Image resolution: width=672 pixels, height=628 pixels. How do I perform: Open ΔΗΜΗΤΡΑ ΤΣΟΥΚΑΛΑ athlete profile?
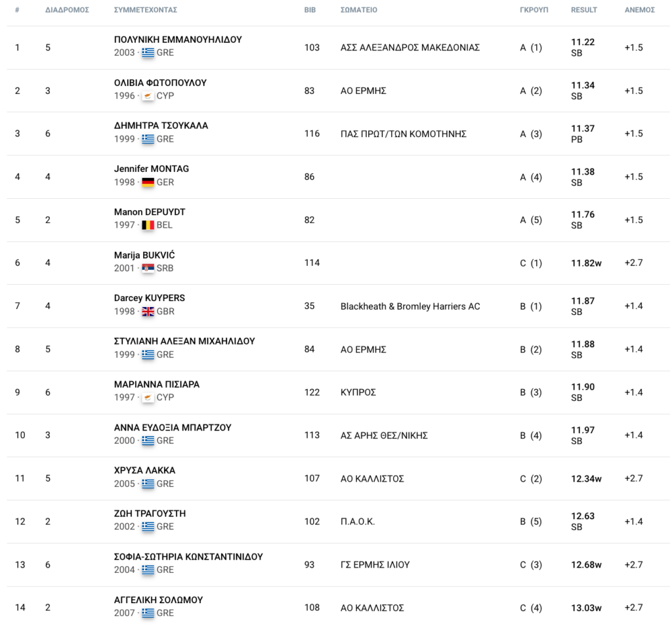point(161,125)
